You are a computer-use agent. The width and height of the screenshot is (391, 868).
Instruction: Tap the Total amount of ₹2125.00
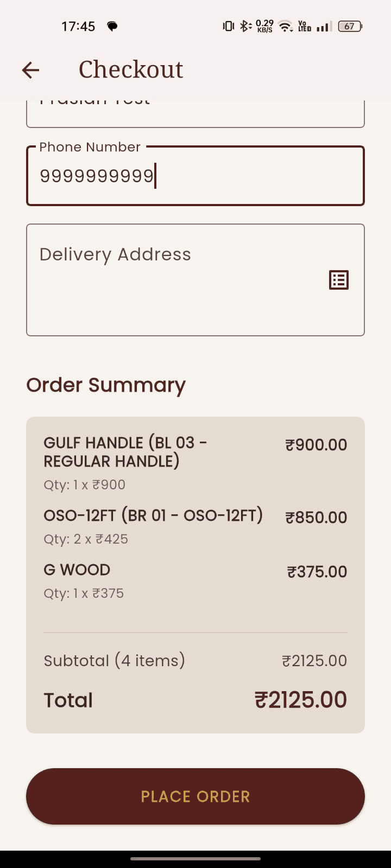coord(300,699)
